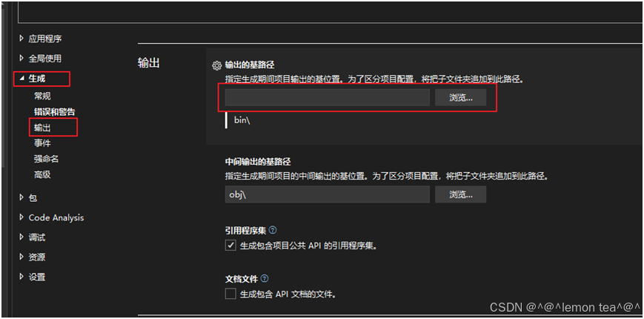Go to 输出 subsection in sidebar
Screen dimensions: 644x319
tap(42, 128)
